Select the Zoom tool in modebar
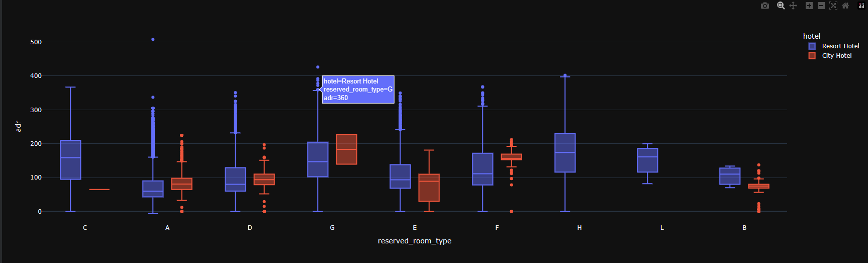Viewport: 868px width, 263px height. click(x=781, y=6)
